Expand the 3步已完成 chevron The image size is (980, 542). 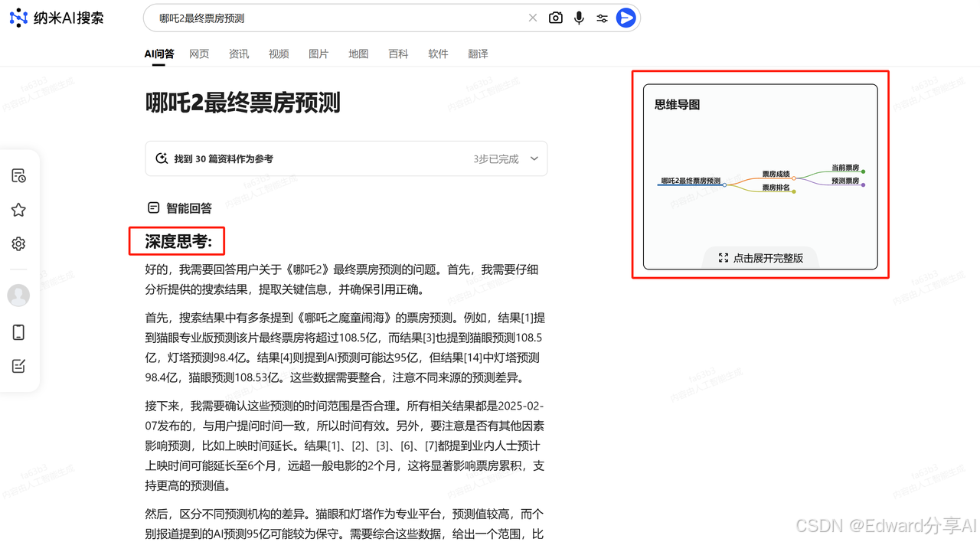coord(534,159)
